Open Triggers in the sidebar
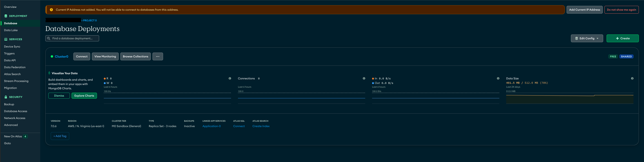 (x=9, y=54)
